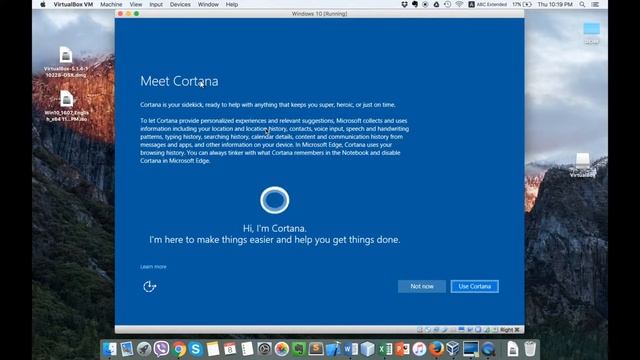Open Firefox in the Dock
The image size is (640, 360).
point(436,349)
